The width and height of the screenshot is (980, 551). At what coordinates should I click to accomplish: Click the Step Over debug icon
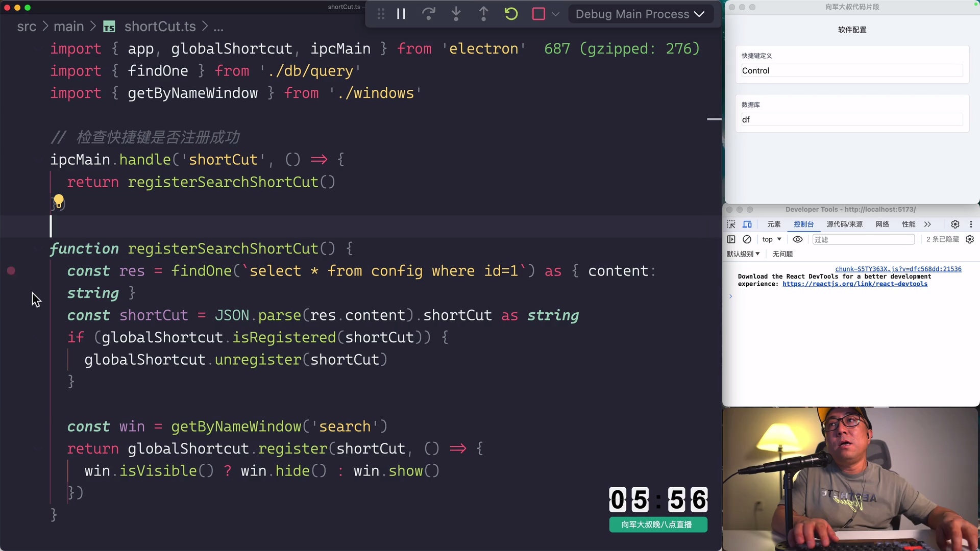[x=429, y=14]
